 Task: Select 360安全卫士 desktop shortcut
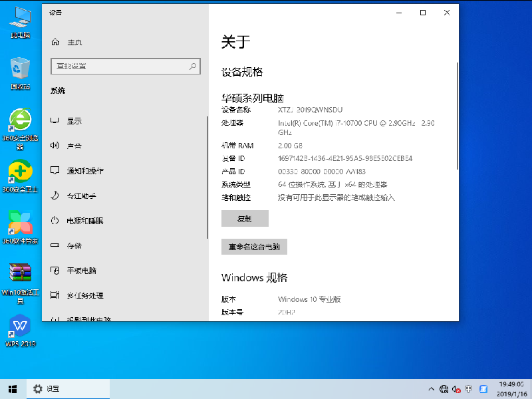21,176
